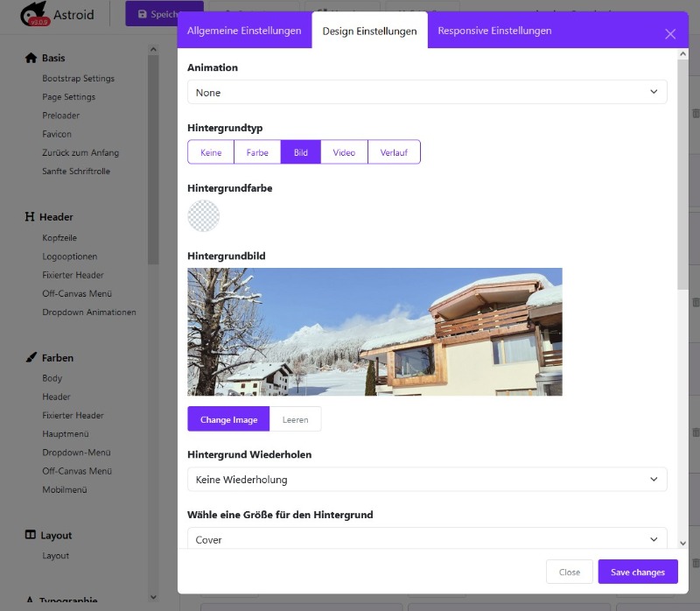
Task: Switch to Responsive Einstellungen tab
Action: (x=494, y=31)
